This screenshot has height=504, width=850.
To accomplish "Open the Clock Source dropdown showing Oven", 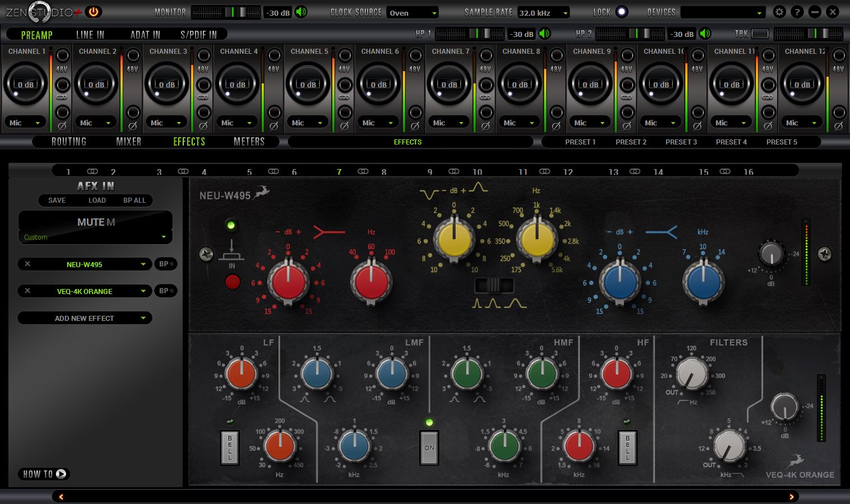I will 412,12.
